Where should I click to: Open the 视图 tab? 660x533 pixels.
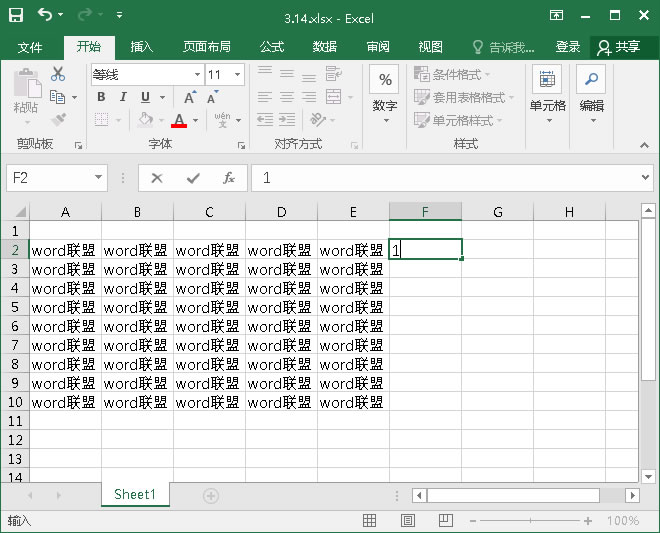431,47
